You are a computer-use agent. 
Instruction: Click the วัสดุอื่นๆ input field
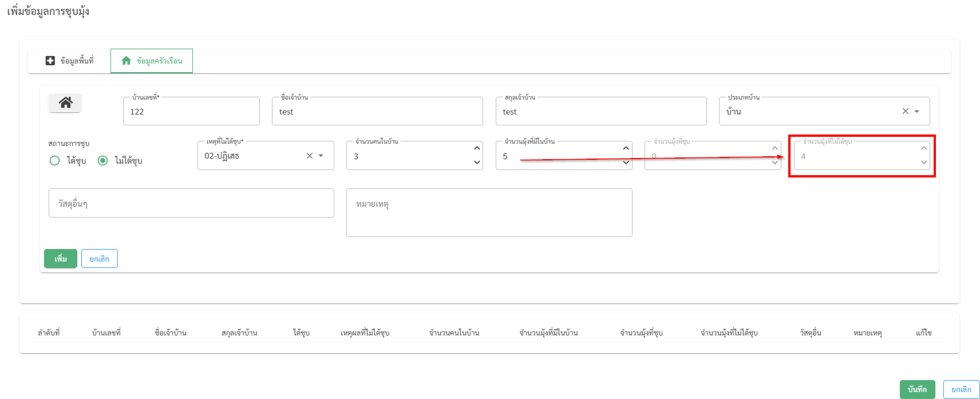click(191, 203)
